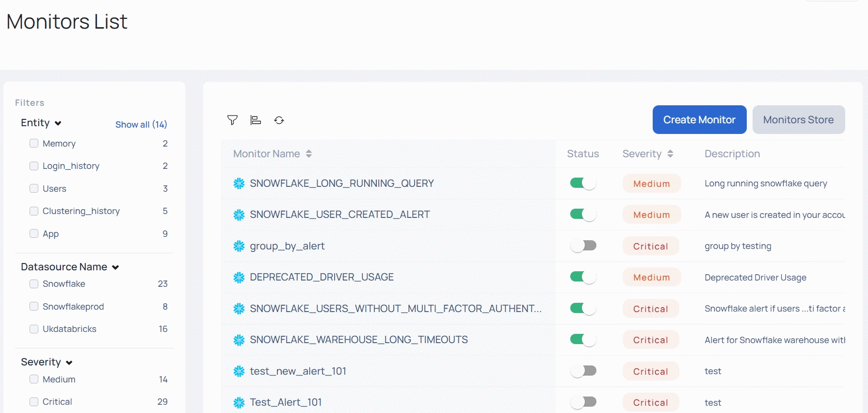The height and width of the screenshot is (413, 868).
Task: Check the Critical severity filter
Action: tap(34, 402)
